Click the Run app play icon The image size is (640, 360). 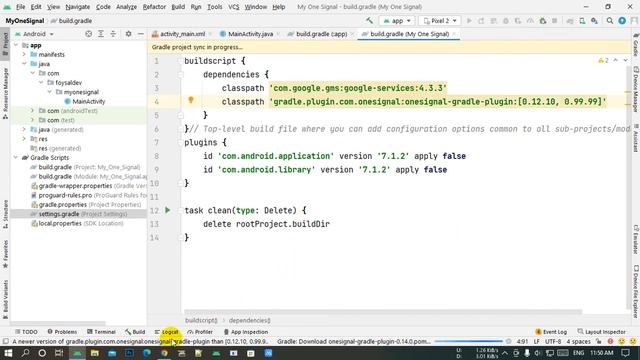(469, 20)
